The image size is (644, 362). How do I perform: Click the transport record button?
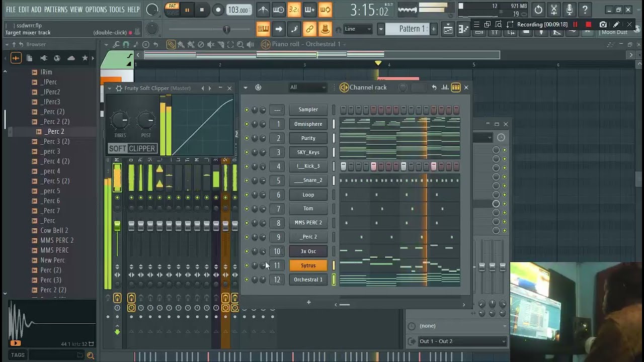[x=218, y=10]
